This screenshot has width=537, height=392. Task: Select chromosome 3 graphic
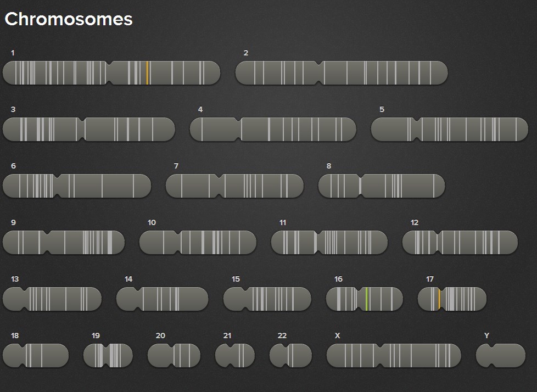89,130
